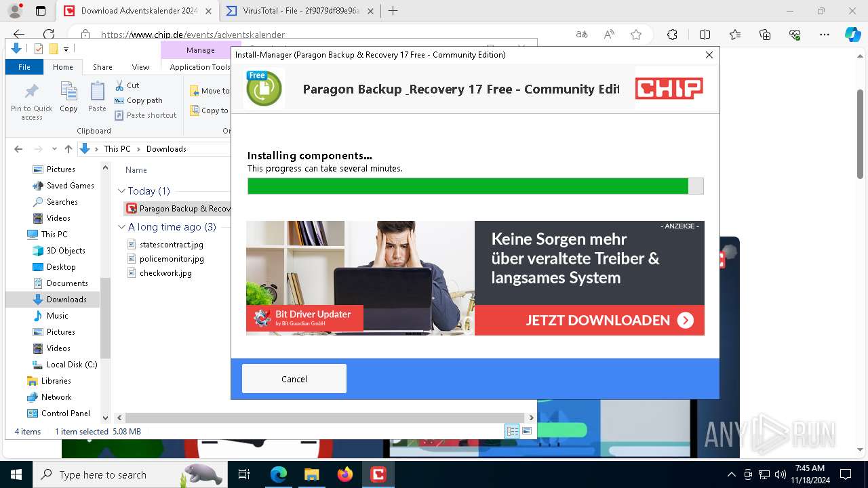Click Paste shortcut in the ribbon

(145, 115)
